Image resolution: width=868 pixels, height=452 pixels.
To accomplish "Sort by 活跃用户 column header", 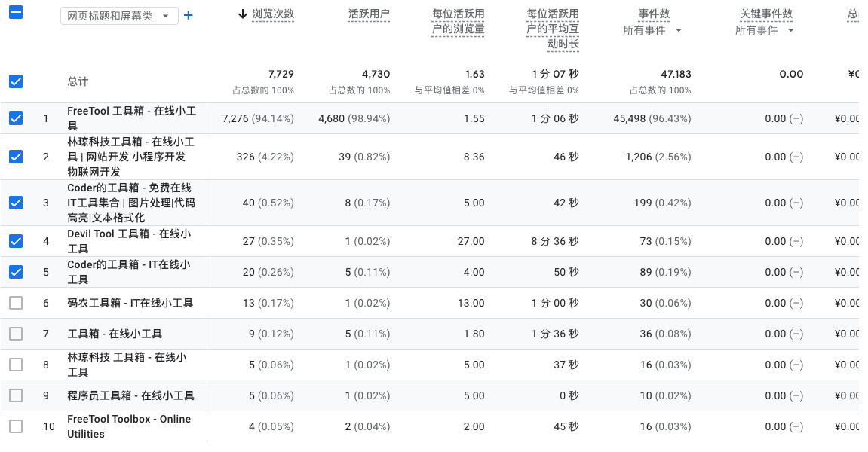I will (369, 14).
